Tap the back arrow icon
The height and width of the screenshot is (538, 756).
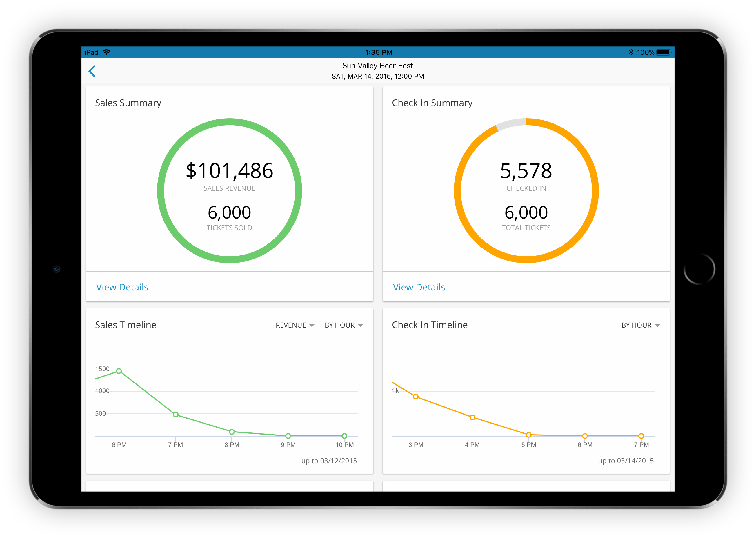tap(92, 71)
